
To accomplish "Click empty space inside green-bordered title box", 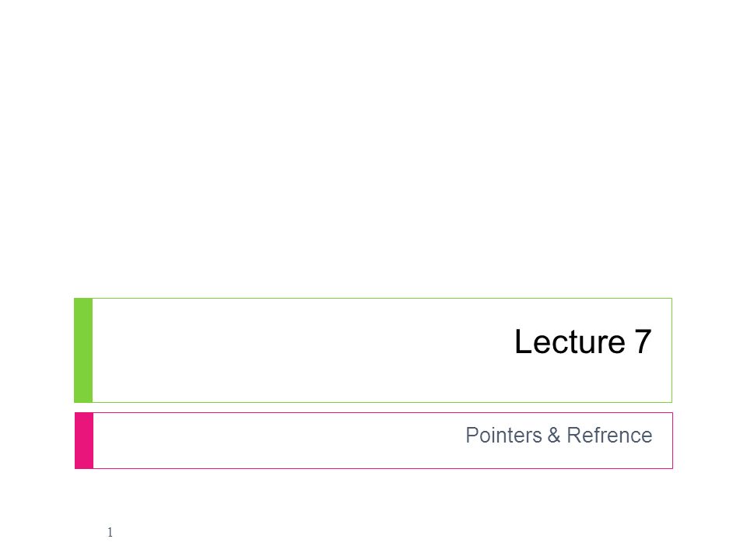I will (x=286, y=351).
